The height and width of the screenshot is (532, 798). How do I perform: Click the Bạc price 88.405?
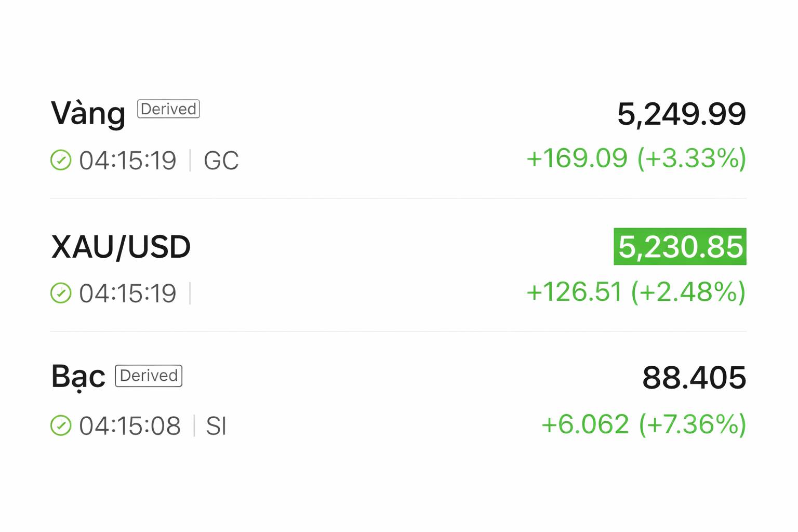click(x=694, y=378)
